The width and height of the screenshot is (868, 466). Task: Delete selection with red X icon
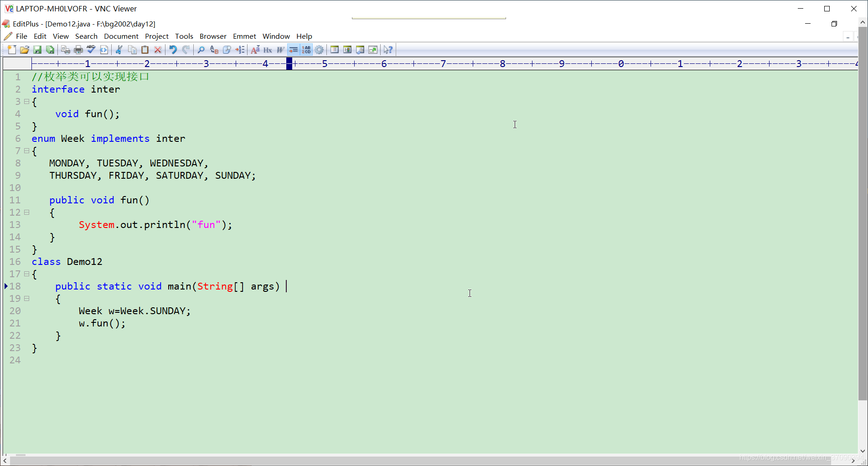pos(158,50)
